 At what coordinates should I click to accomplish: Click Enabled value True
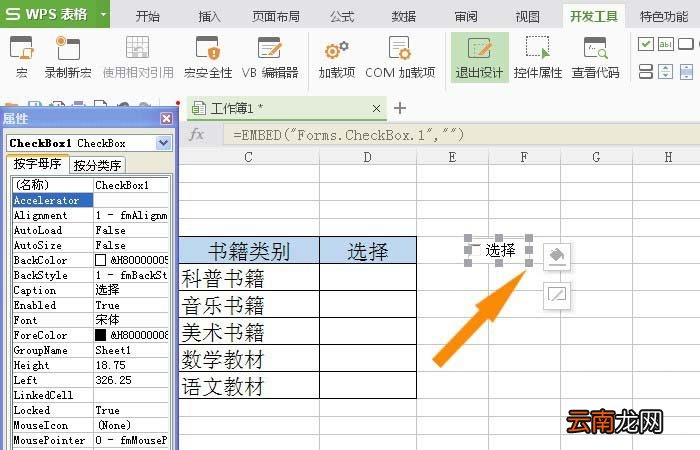131,305
